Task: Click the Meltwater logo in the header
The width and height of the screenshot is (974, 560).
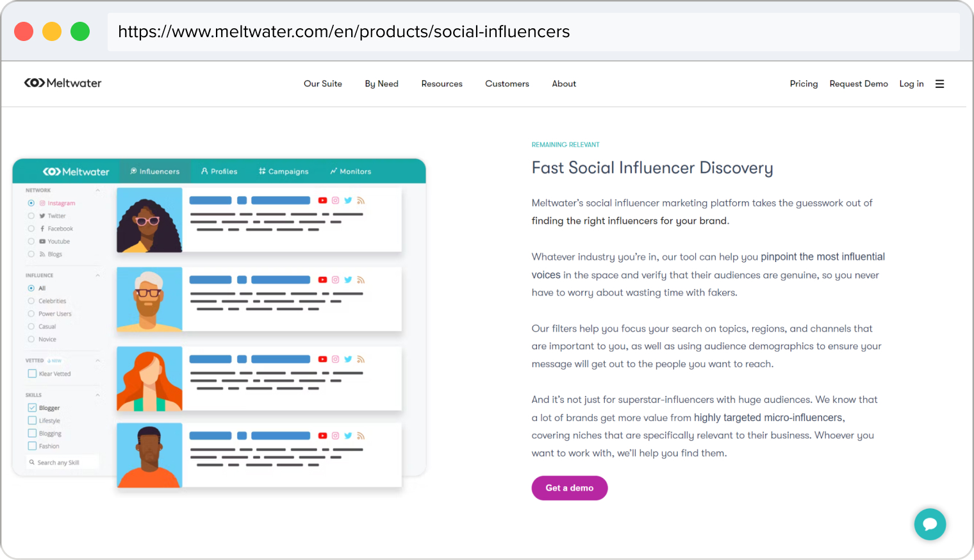Action: tap(63, 83)
